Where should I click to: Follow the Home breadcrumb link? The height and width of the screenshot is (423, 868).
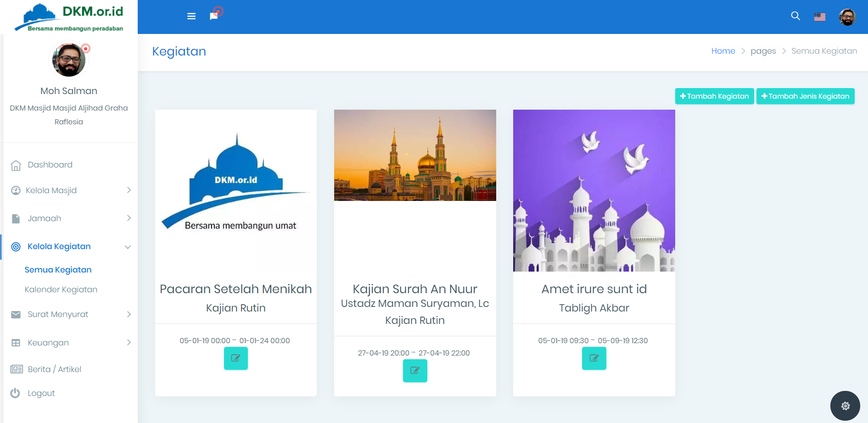(723, 51)
